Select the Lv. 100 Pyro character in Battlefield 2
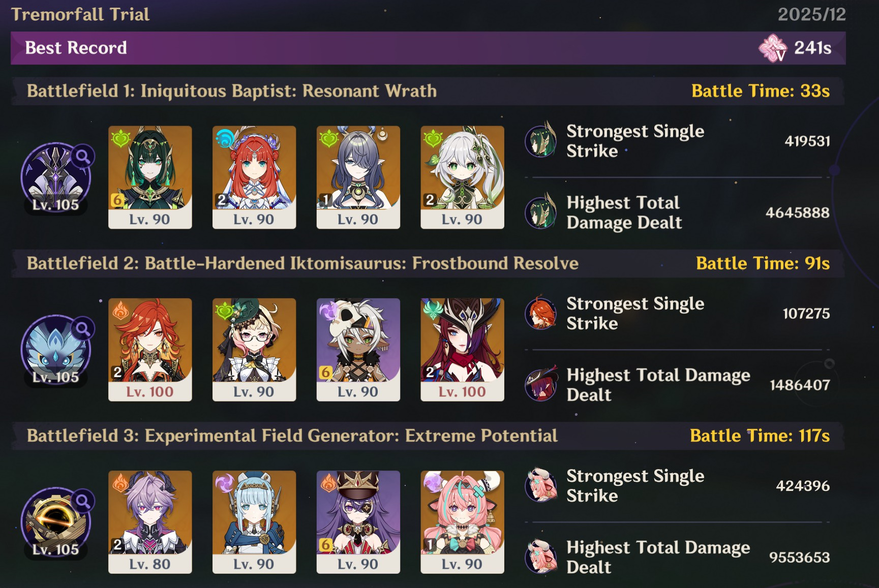 click(150, 350)
